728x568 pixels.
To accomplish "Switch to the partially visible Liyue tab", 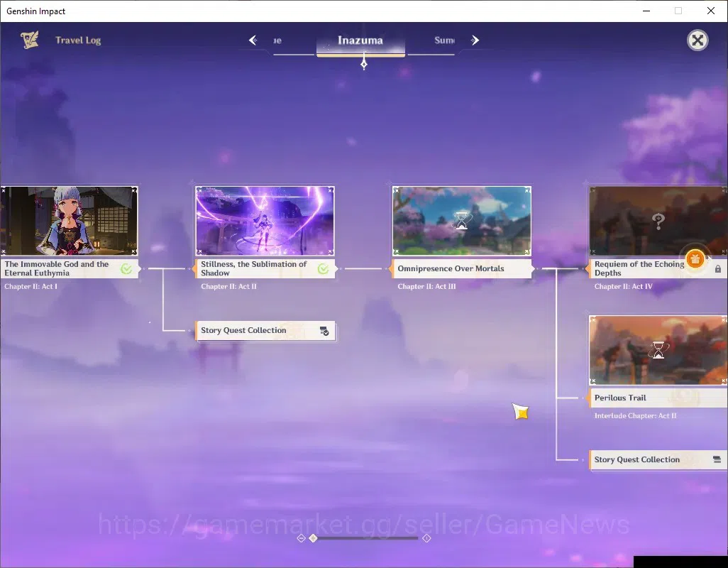I will (277, 40).
